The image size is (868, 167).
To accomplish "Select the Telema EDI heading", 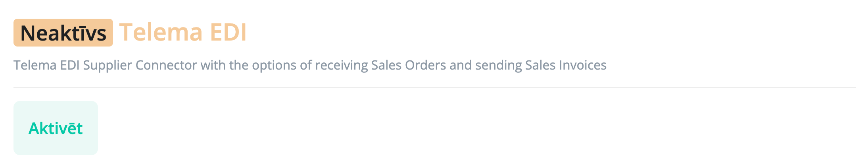I will (182, 32).
